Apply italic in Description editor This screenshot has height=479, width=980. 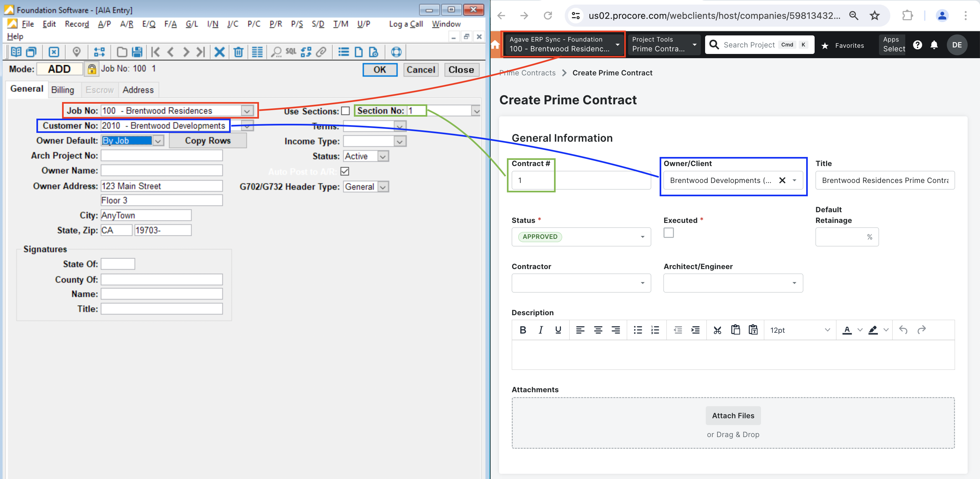(x=540, y=330)
